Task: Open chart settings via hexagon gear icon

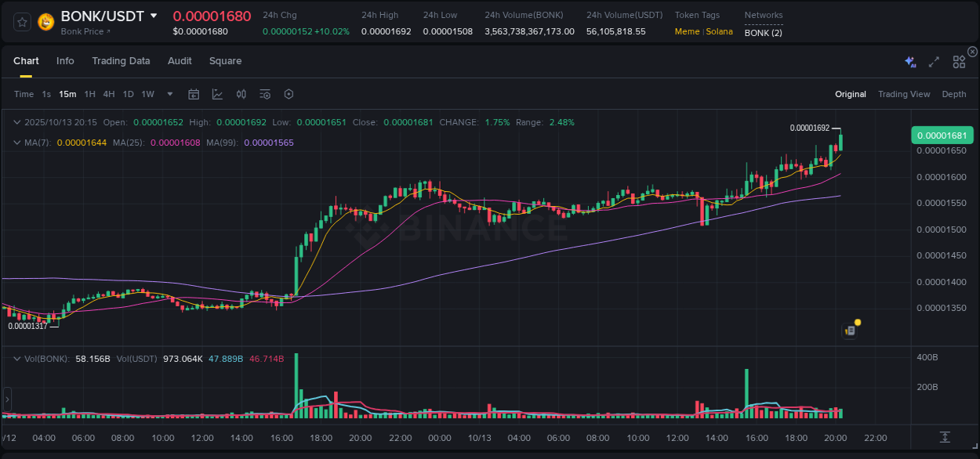Action: (289, 94)
